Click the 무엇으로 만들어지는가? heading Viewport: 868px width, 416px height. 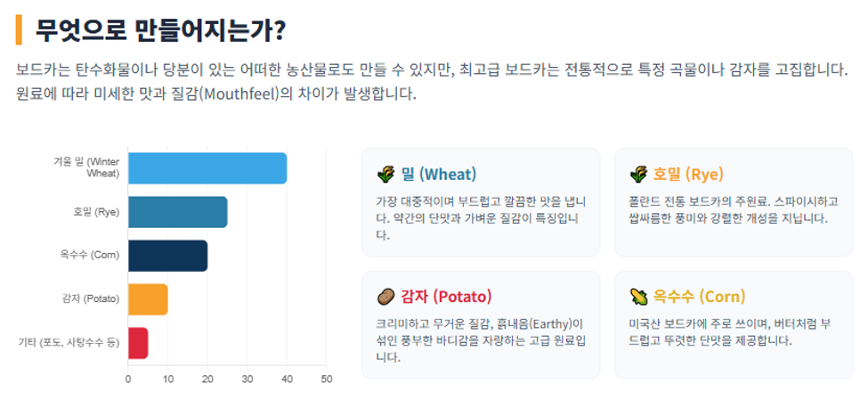[160, 29]
